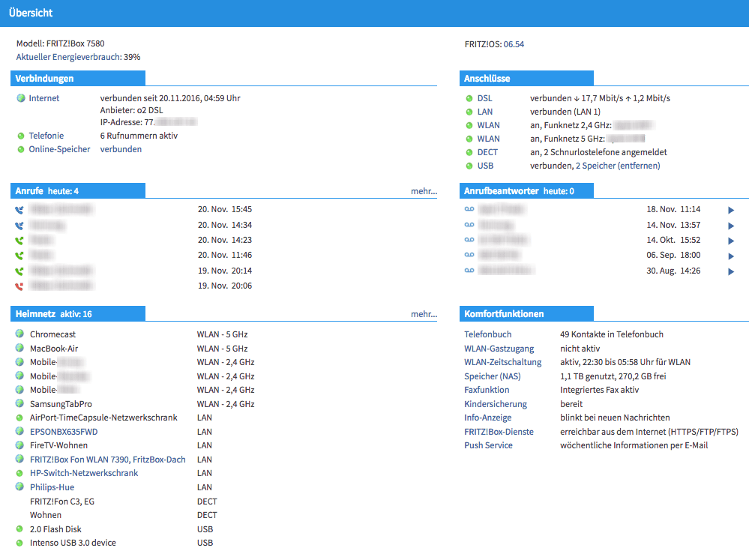Play the voicemail from 18. Nov. 11:14
This screenshot has height=560, width=749.
[731, 210]
